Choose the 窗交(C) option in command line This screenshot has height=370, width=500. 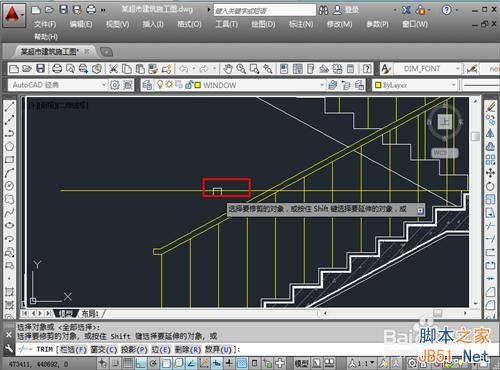tap(104, 349)
